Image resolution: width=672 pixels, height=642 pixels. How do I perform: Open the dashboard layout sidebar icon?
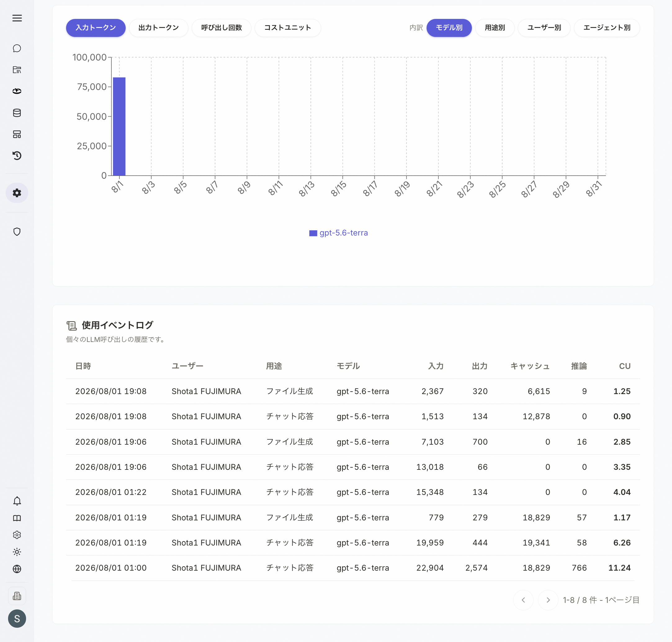coord(17,134)
